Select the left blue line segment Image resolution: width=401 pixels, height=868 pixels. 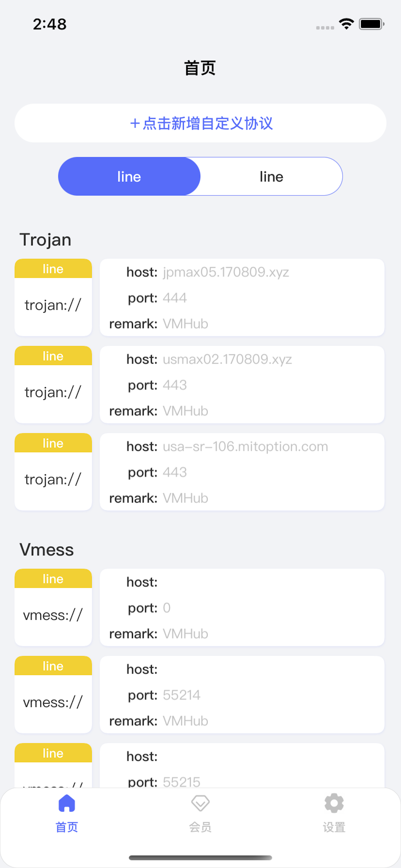129,177
